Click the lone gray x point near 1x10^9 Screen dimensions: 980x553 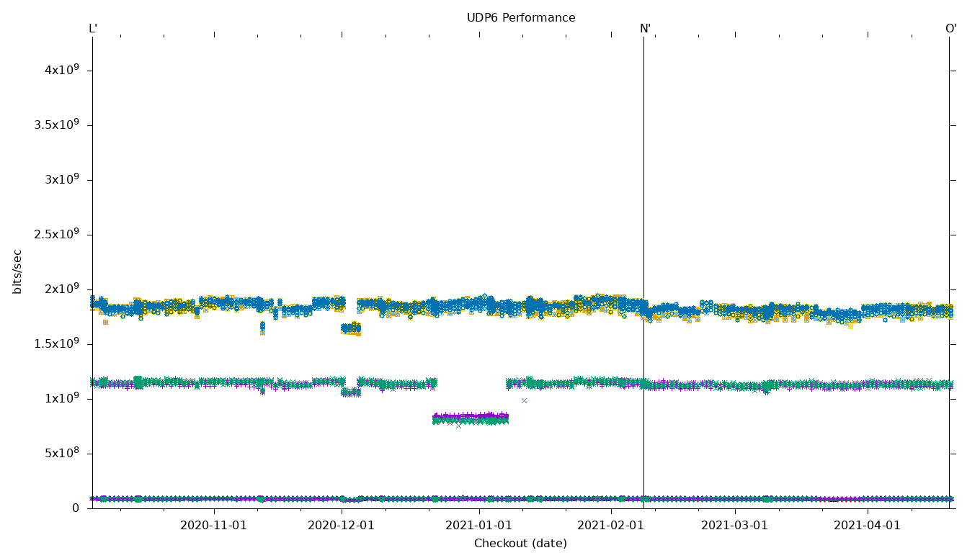click(524, 400)
